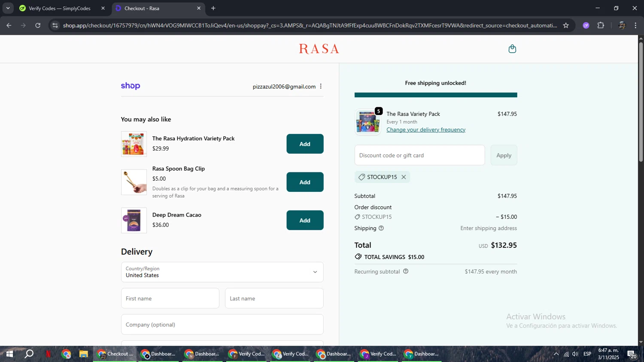The image size is (644, 362).
Task: Click the Shop logo
Action: pyautogui.click(x=131, y=86)
